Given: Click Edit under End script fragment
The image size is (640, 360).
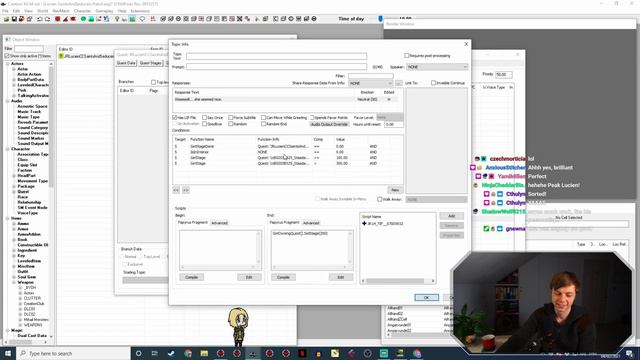Looking at the screenshot, I should (341, 277).
